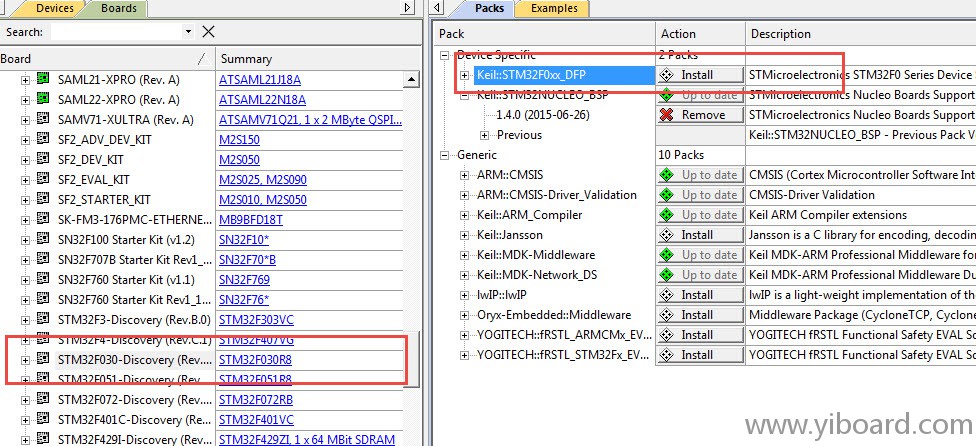The image size is (976, 446).
Task: Collapse the Generic pack group
Action: 444,155
